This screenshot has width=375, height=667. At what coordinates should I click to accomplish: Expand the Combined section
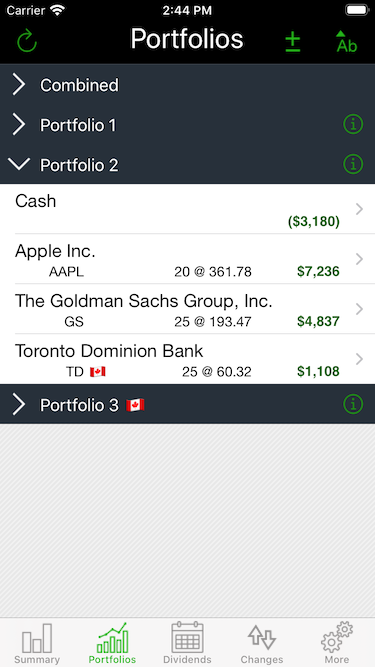pyautogui.click(x=188, y=85)
